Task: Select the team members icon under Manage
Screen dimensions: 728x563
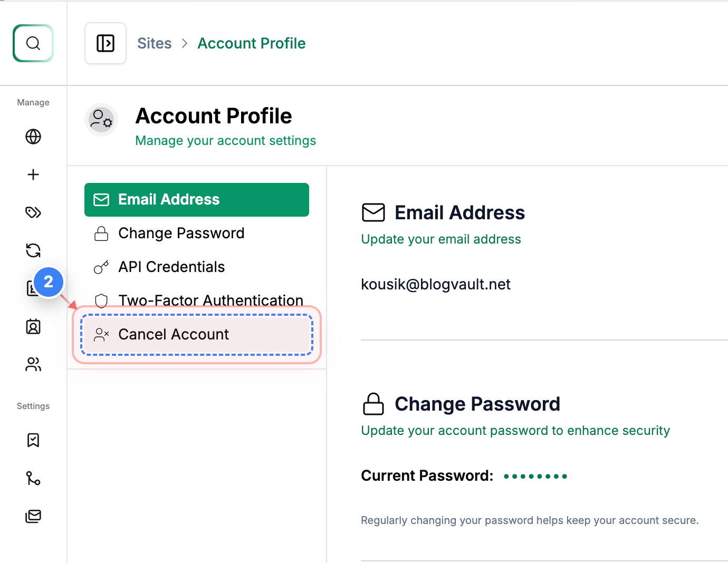Action: 33,364
